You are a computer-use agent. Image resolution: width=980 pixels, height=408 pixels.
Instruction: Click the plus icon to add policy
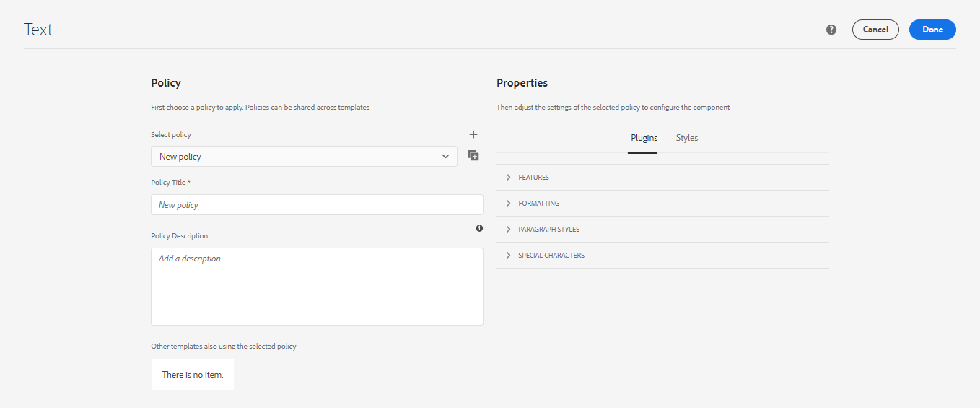pyautogui.click(x=473, y=134)
